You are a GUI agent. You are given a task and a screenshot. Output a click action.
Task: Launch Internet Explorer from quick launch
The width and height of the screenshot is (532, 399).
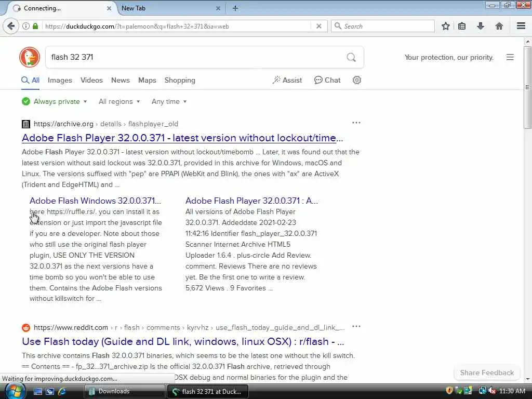click(62, 391)
